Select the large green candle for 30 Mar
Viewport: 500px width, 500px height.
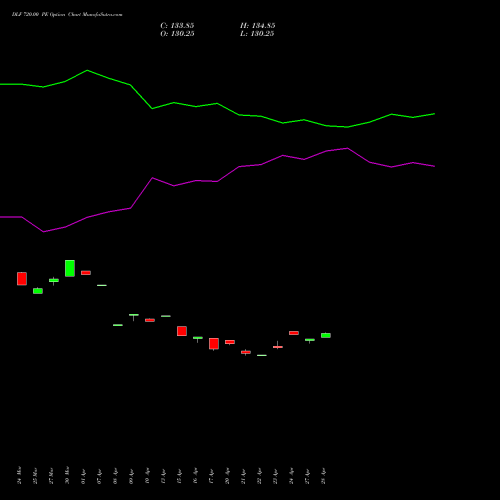point(70,268)
